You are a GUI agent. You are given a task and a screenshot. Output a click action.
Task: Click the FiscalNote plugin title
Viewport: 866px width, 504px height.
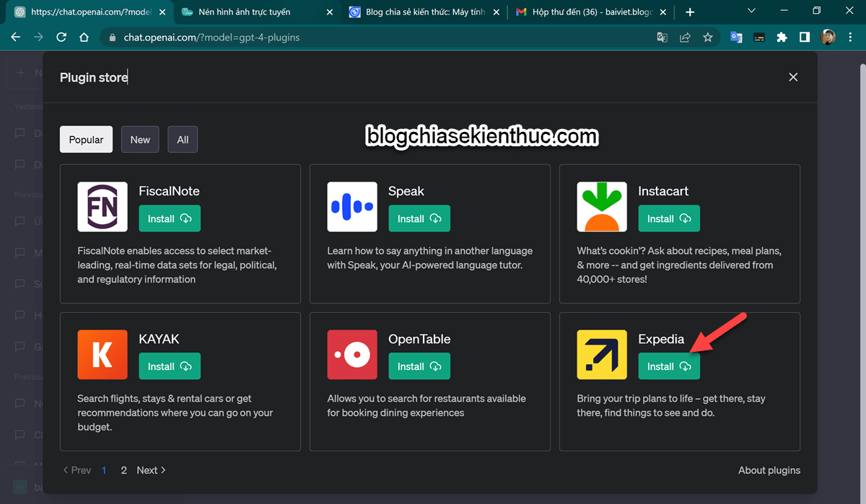[x=169, y=191]
